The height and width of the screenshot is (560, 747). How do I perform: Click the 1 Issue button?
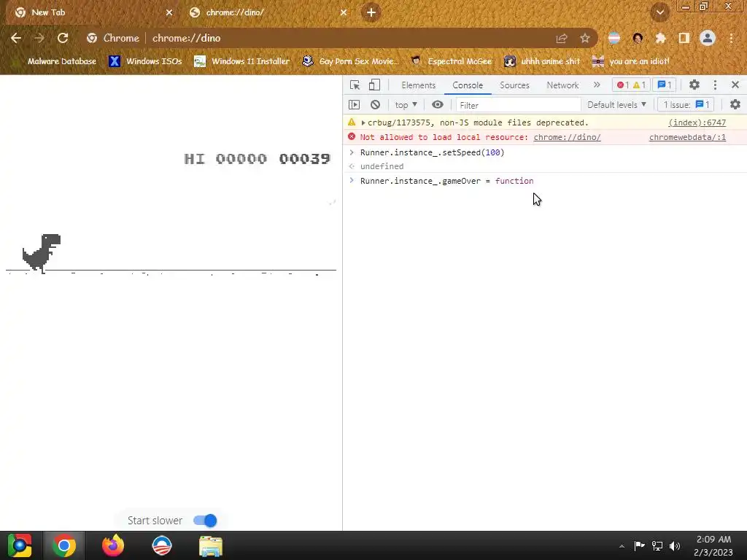click(x=686, y=105)
